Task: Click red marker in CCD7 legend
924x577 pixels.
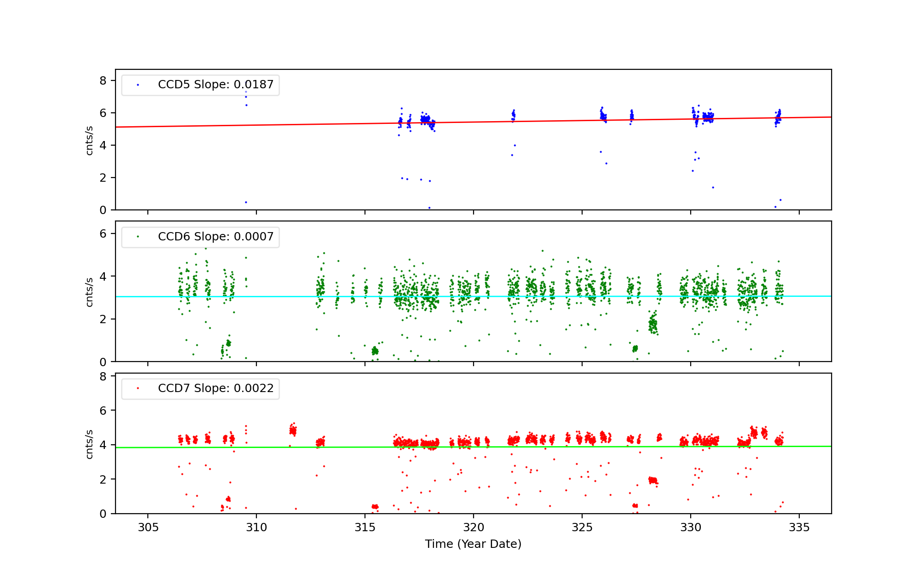Action: point(138,388)
